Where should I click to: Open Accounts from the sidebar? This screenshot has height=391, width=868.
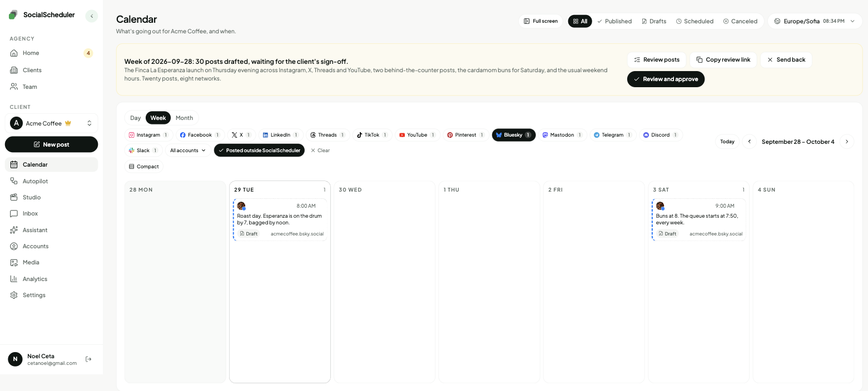point(51,246)
